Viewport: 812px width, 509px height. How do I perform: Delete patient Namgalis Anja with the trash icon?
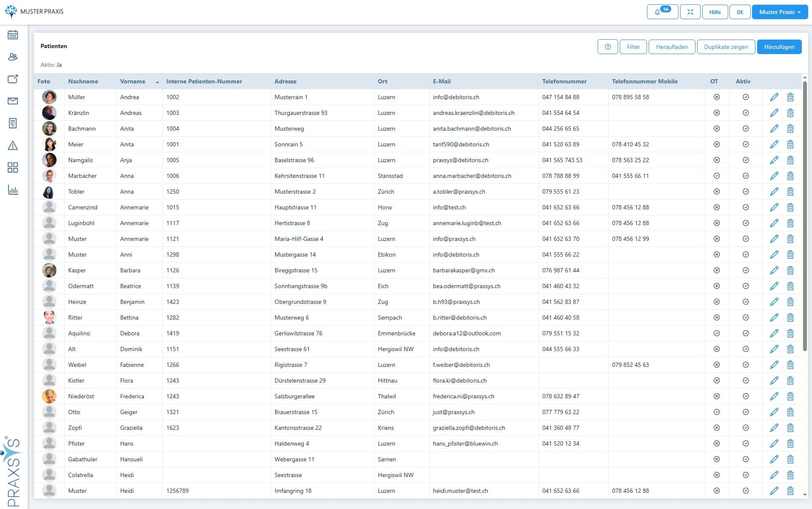click(790, 160)
